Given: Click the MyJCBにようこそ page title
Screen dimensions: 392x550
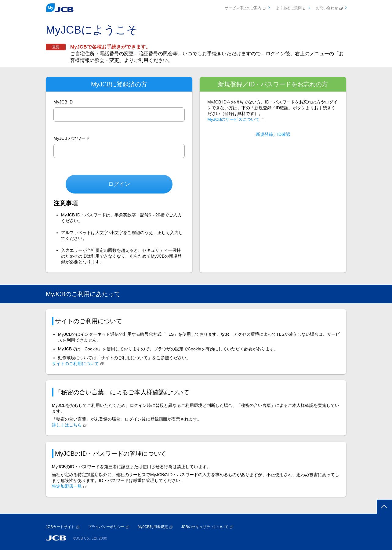Looking at the screenshot, I should 91,30.
